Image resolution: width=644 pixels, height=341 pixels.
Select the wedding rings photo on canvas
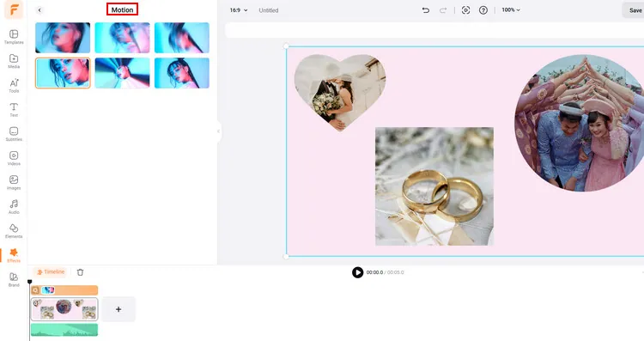coord(434,186)
